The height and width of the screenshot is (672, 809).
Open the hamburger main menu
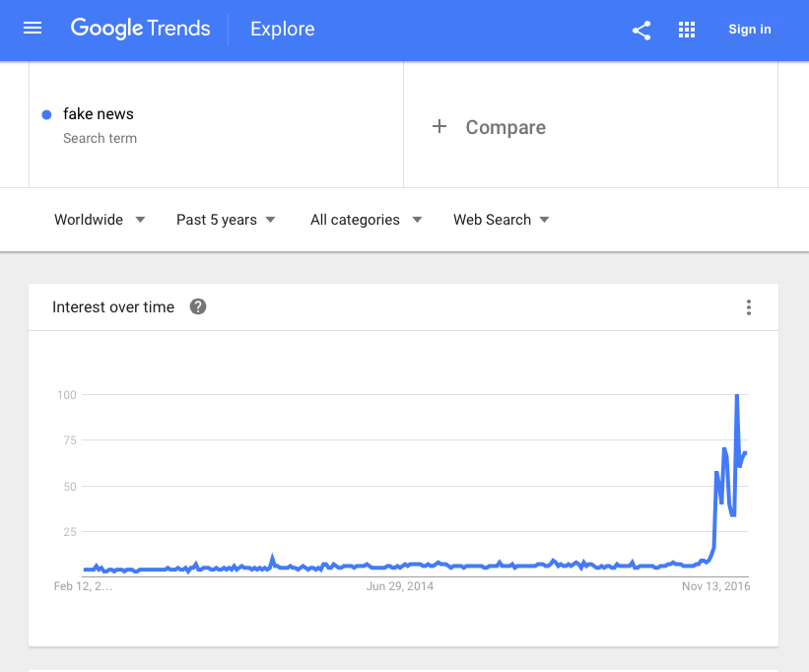[x=33, y=29]
